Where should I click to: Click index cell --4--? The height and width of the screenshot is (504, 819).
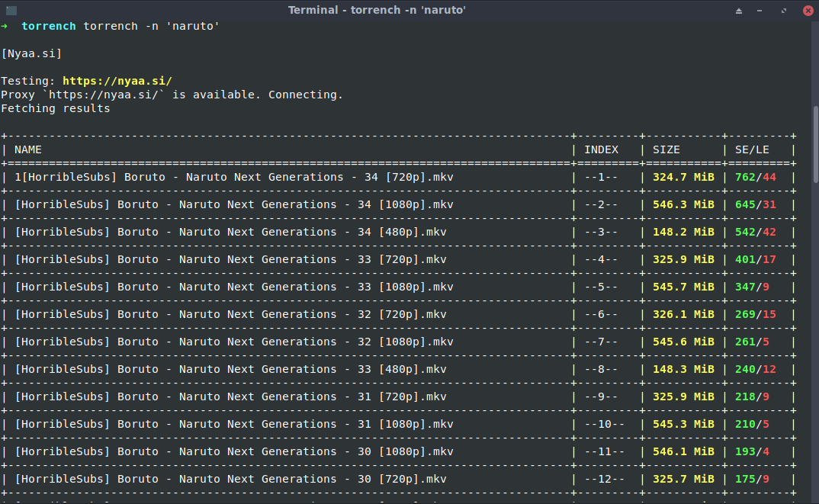(601, 259)
